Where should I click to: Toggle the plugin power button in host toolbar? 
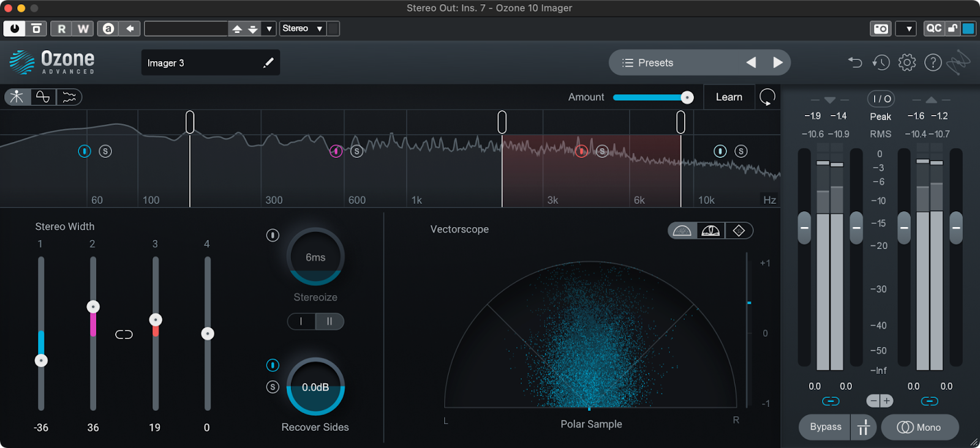click(15, 28)
